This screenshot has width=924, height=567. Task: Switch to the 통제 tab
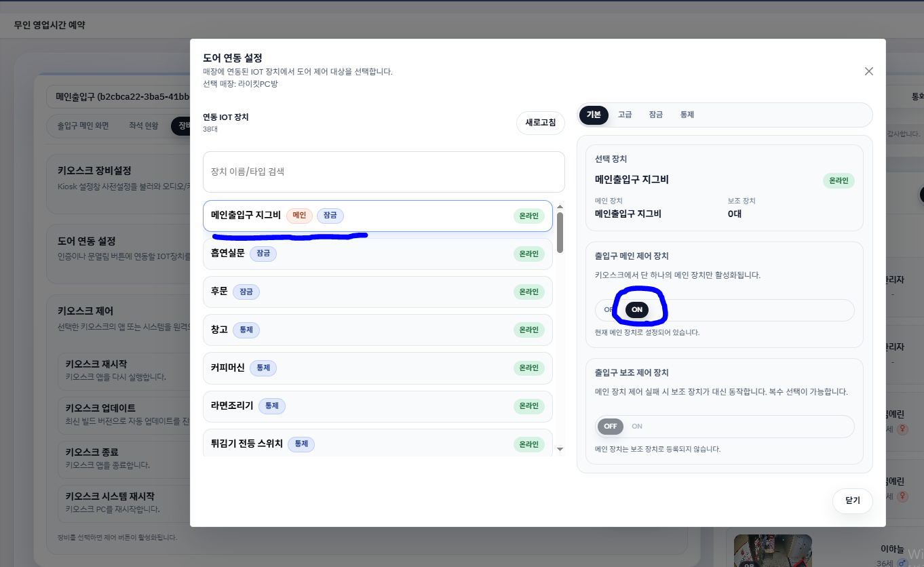pos(687,114)
